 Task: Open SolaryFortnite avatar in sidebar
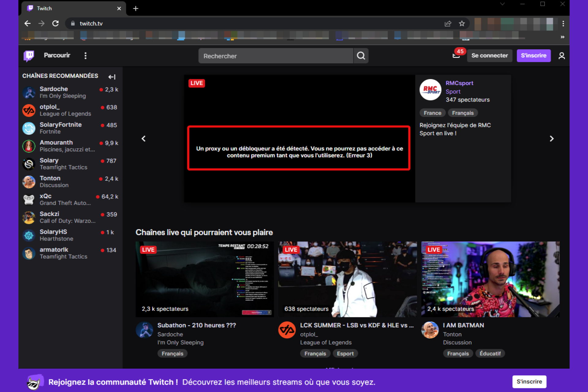coord(29,128)
